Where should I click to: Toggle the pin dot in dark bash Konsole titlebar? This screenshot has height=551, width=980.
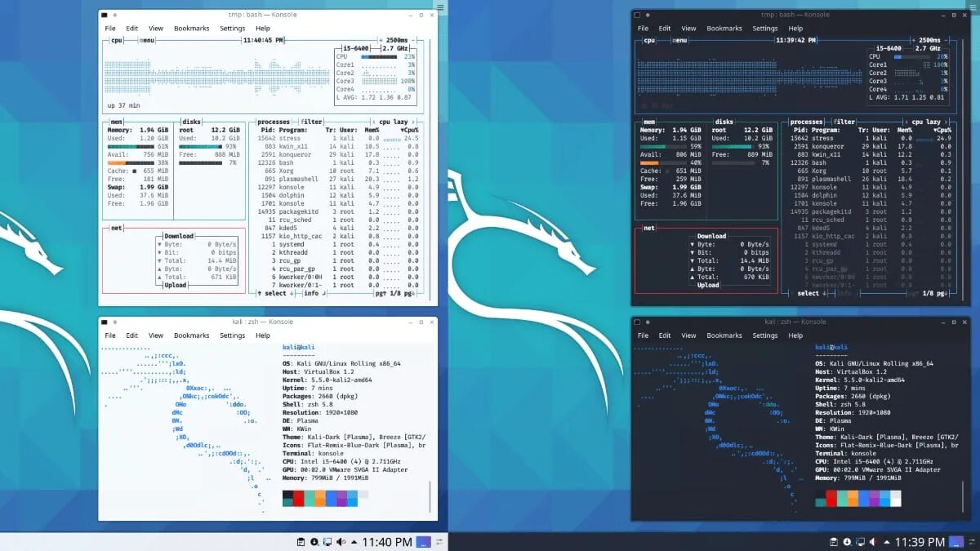pos(648,16)
